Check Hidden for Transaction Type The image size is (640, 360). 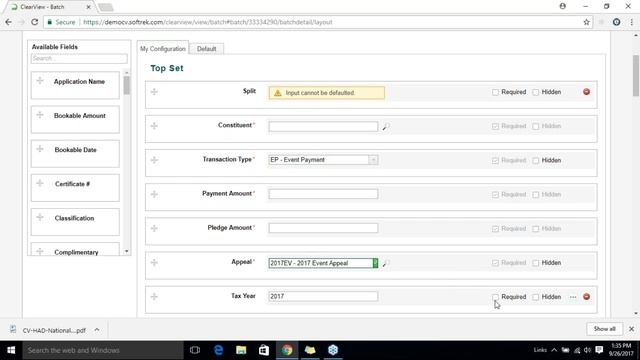[x=536, y=160]
